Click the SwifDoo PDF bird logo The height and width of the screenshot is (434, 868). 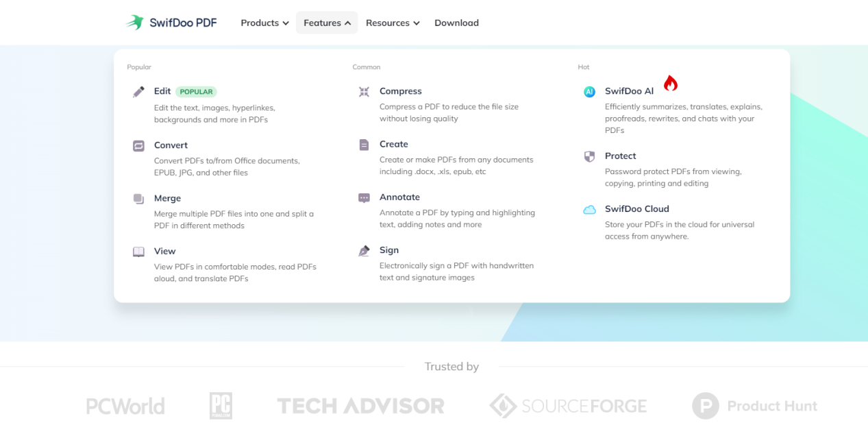click(x=135, y=23)
